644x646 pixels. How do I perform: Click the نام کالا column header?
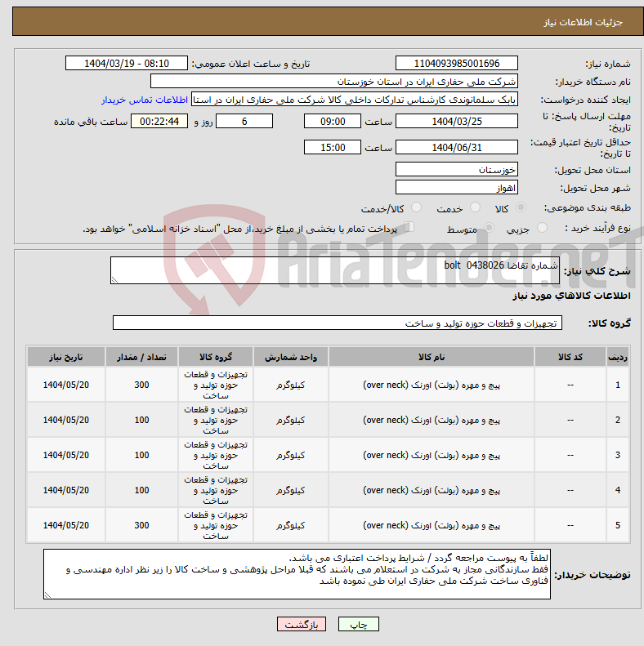[432, 357]
